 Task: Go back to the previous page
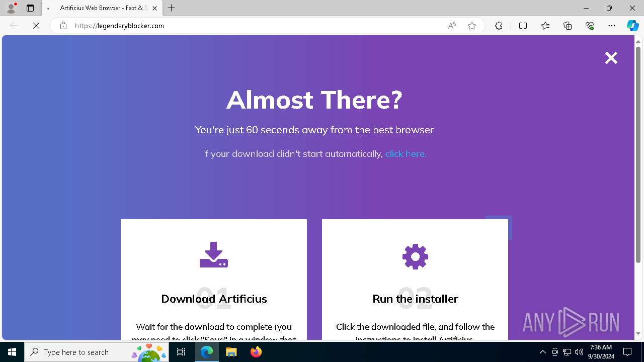(x=14, y=26)
